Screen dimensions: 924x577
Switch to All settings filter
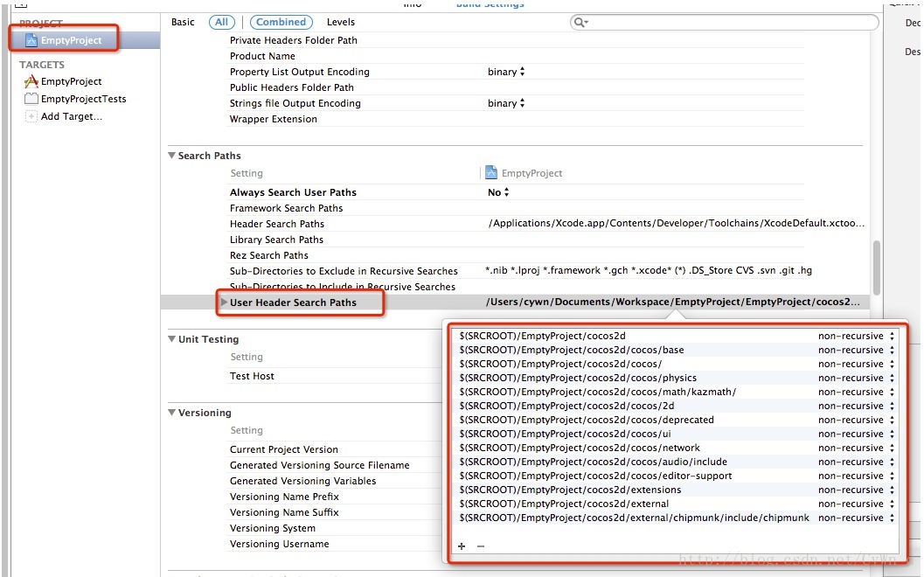[x=221, y=22]
